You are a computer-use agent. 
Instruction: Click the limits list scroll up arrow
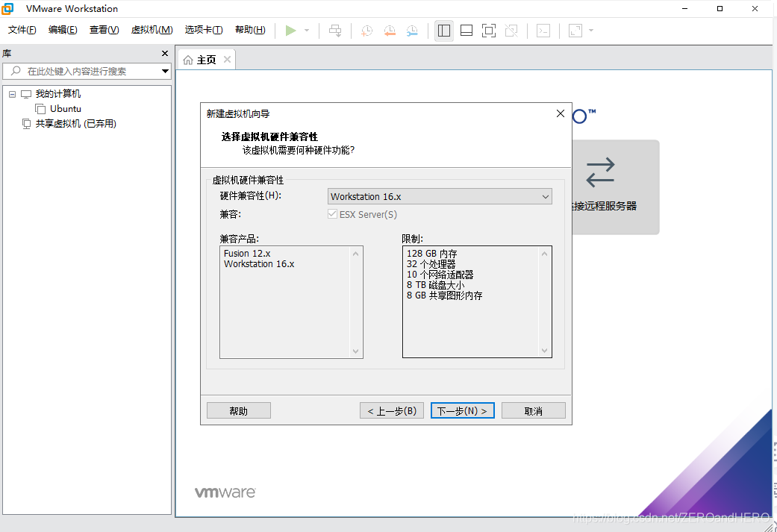(x=544, y=254)
